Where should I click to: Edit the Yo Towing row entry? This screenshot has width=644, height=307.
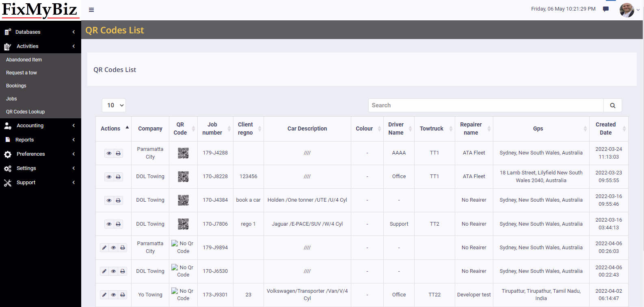[104, 295]
